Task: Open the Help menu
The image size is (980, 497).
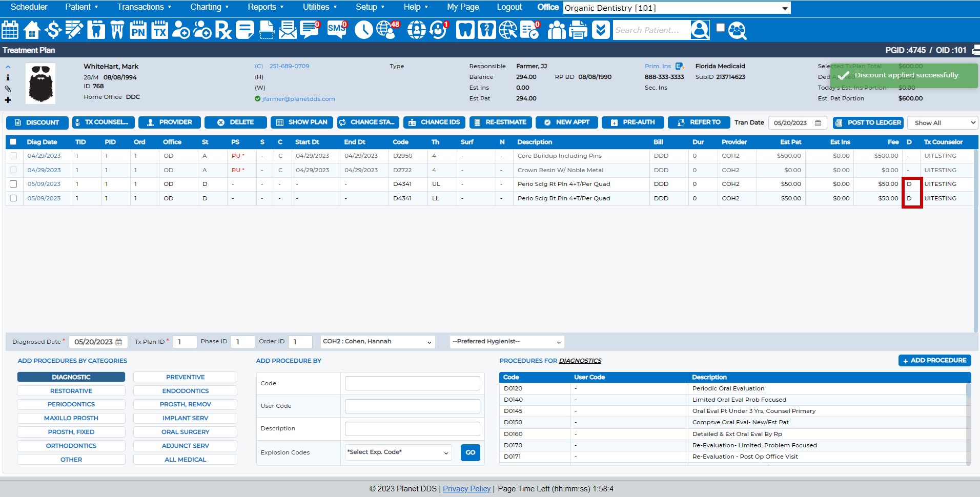Action: click(416, 7)
